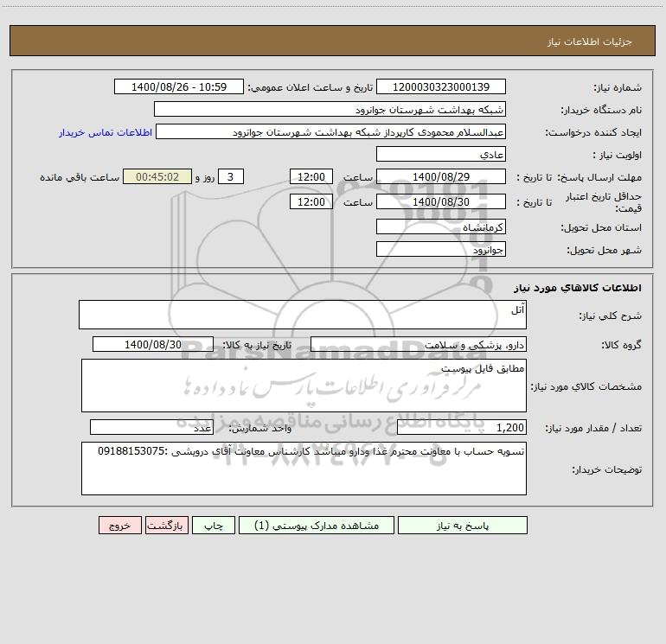Image resolution: width=666 pixels, height=644 pixels.
Task: Click the header 'جزئیات اطلاعات نیاز'
Action: point(590,41)
